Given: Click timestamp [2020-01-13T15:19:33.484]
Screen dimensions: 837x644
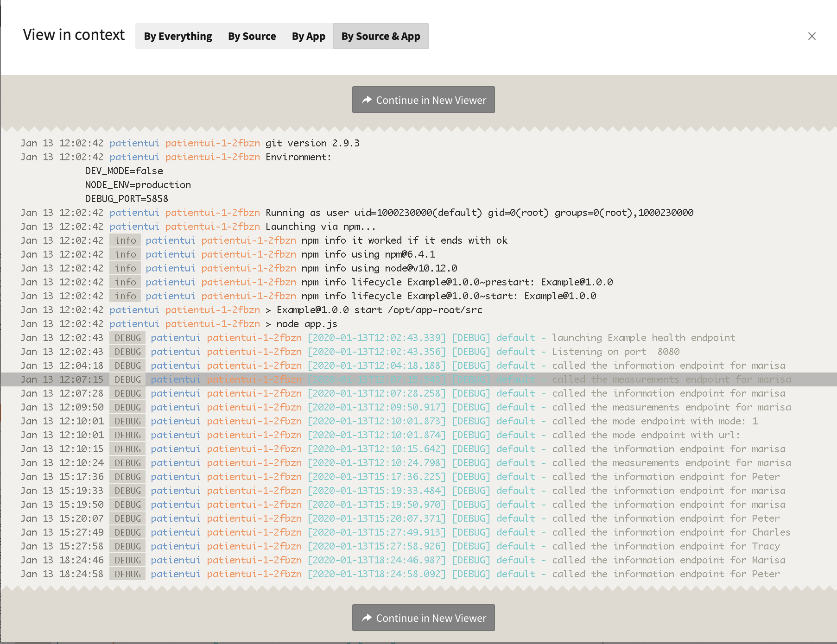Looking at the screenshot, I should tap(376, 491).
